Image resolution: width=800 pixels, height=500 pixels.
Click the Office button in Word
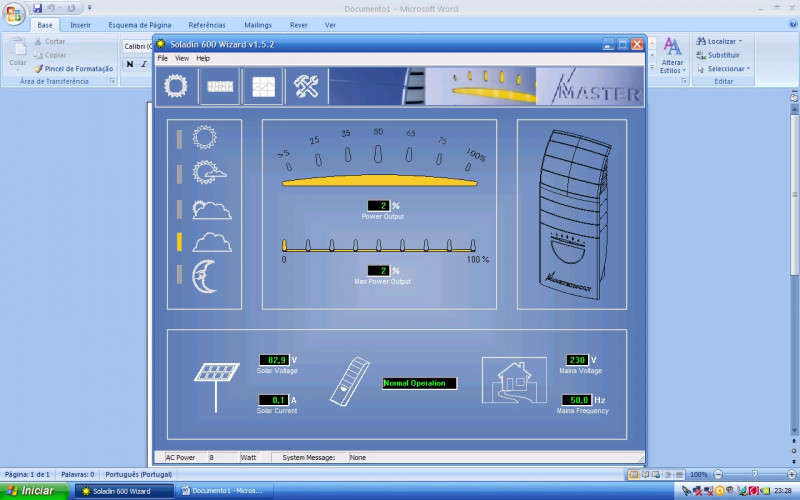point(14,14)
